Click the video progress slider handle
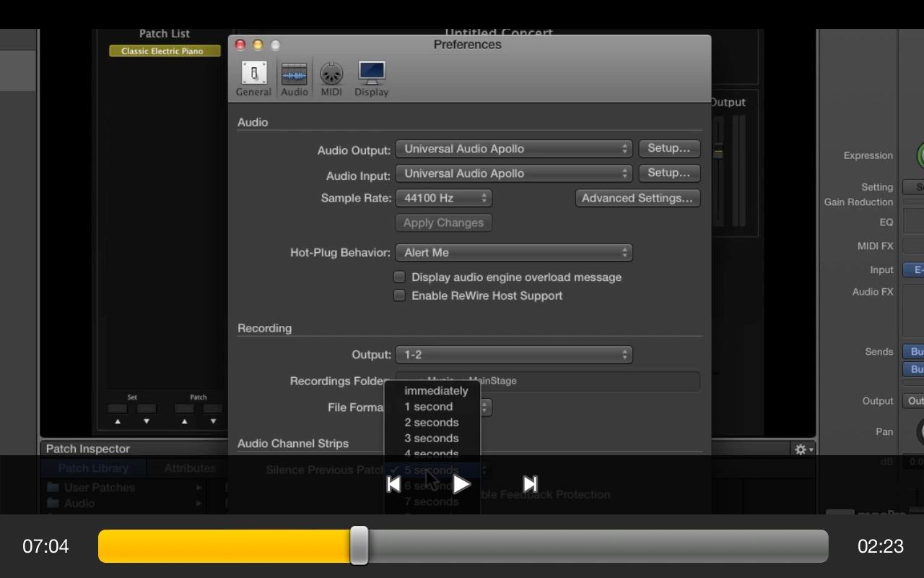Screen dimensions: 924x578 click(x=359, y=545)
